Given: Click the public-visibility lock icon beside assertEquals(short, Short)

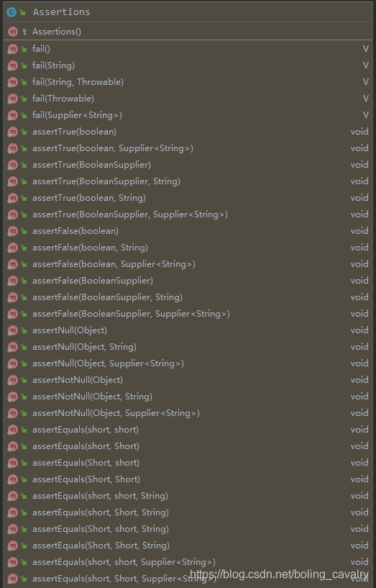Looking at the screenshot, I should click(24, 446).
